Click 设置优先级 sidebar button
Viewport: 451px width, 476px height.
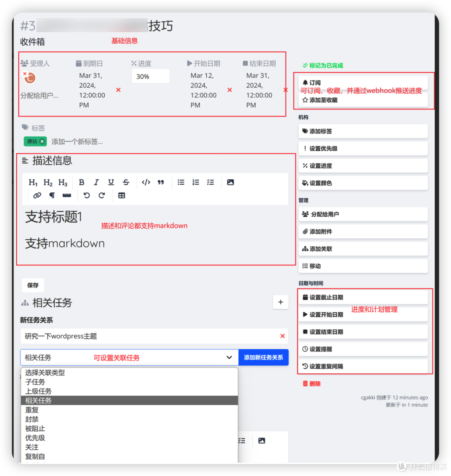tap(363, 149)
